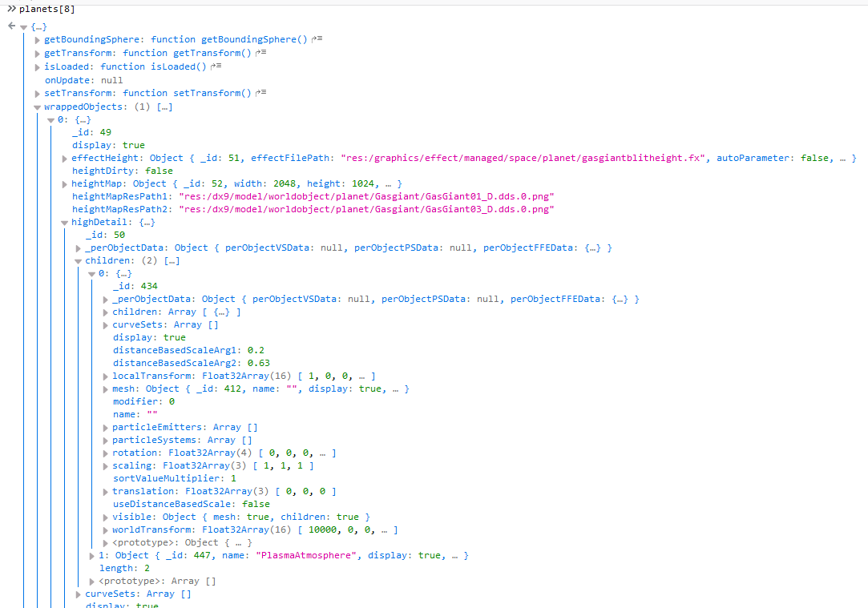Image resolution: width=868 pixels, height=608 pixels.
Task: Expand the getTransform function entry
Action: [x=37, y=53]
